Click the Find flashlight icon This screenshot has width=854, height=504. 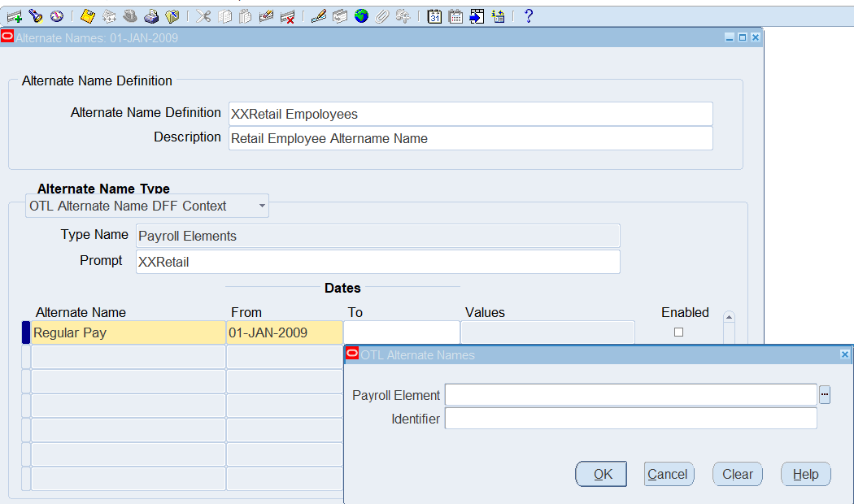tap(36, 16)
